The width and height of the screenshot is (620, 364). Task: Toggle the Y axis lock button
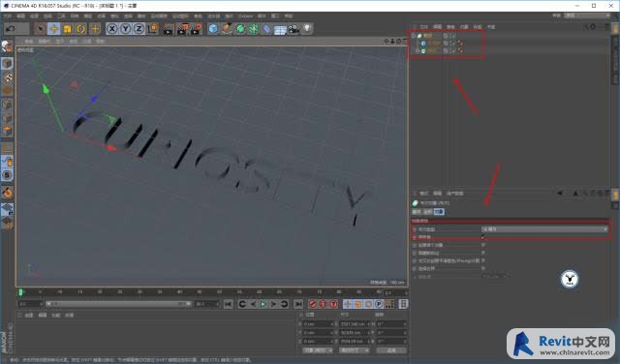click(x=125, y=28)
